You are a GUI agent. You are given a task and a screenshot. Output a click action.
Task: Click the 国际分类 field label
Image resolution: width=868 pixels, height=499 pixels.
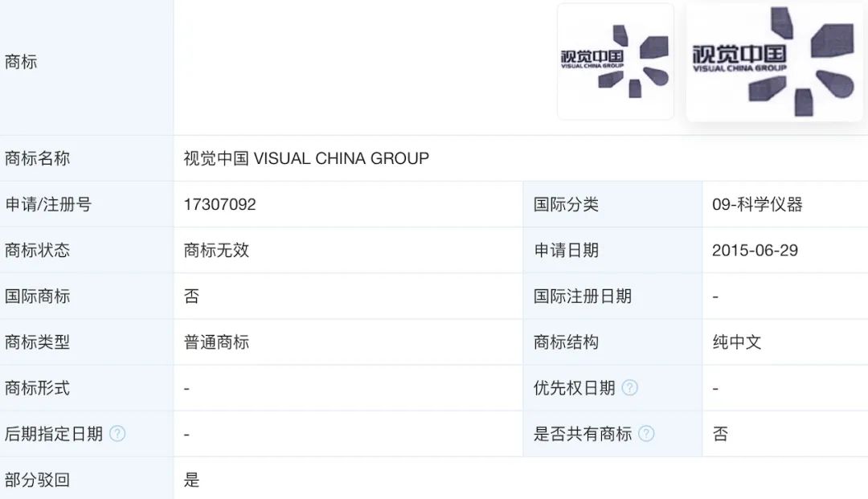click(566, 205)
